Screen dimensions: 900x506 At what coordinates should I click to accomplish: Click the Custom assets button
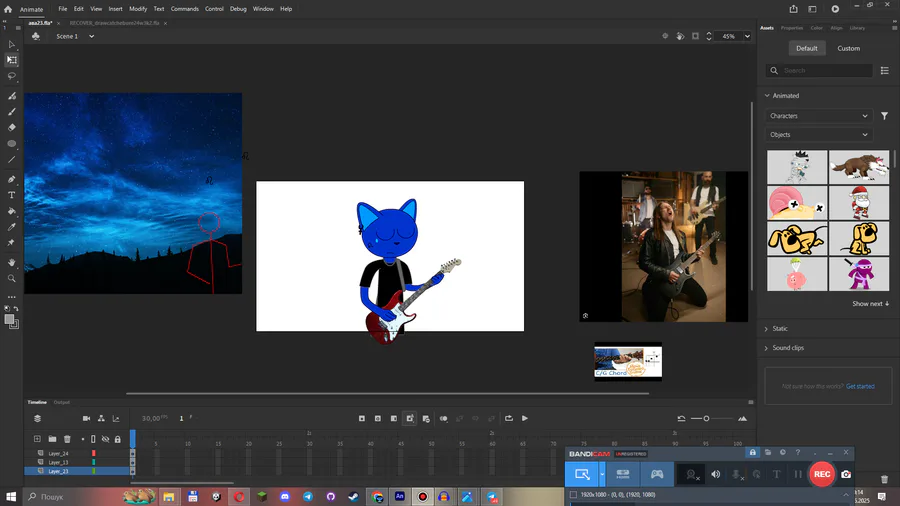[x=848, y=48]
